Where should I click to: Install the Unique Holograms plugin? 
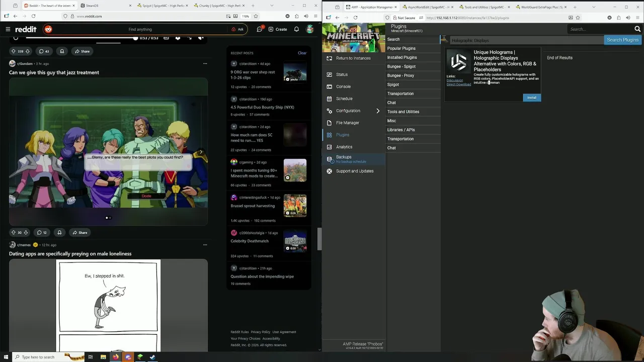coord(532,98)
